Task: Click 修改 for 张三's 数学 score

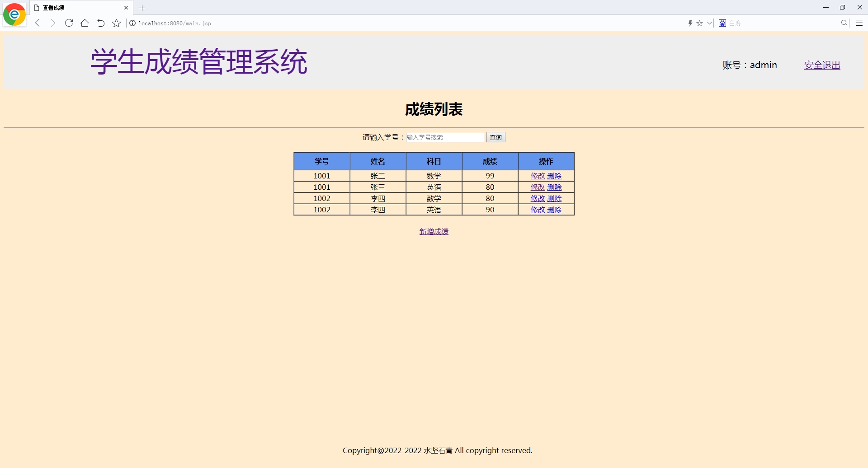Action: point(538,176)
